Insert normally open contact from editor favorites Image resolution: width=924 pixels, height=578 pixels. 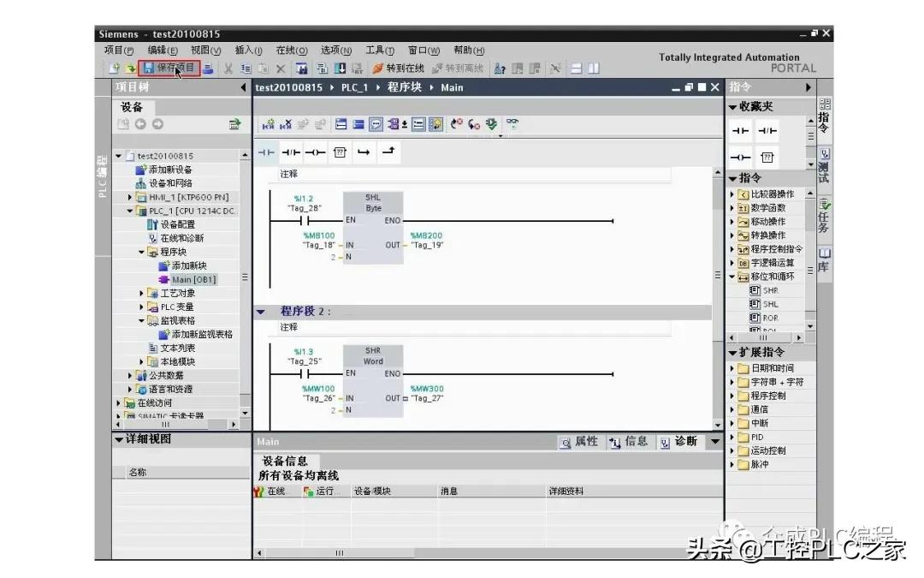266,152
